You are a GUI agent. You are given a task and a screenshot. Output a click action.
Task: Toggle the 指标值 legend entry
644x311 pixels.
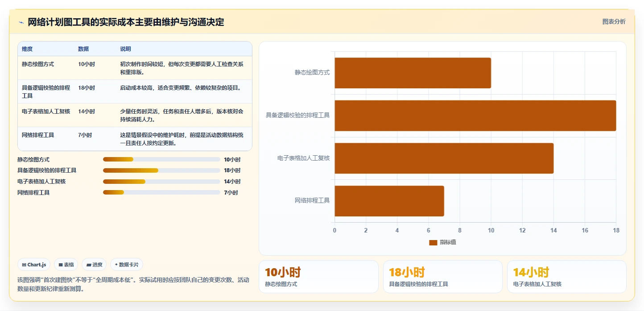[x=442, y=242]
